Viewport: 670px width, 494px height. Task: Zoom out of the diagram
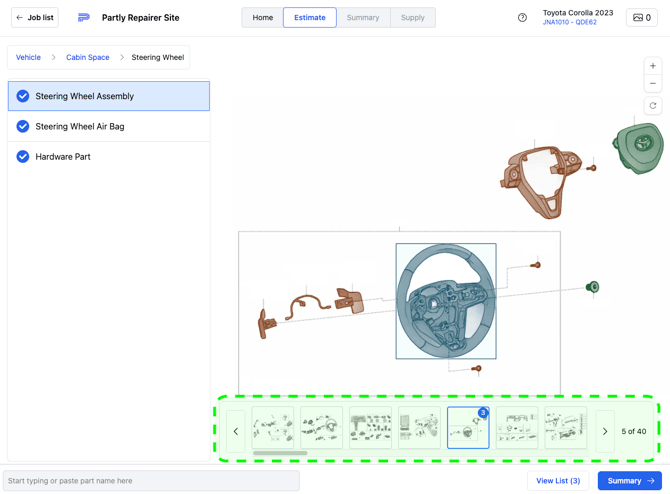pos(652,83)
